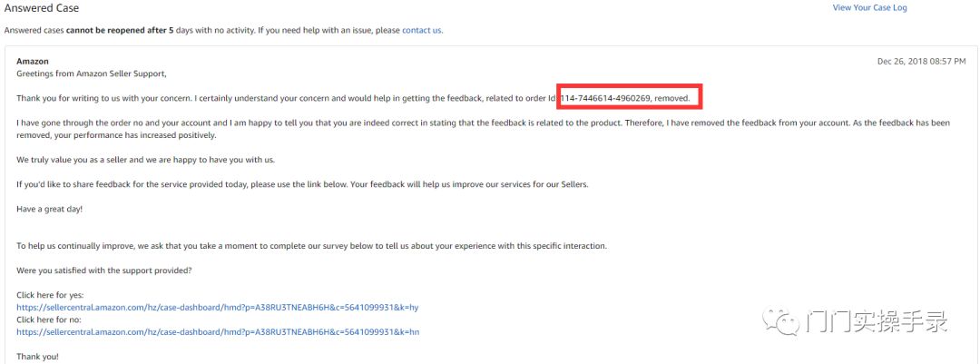This screenshot has height=364, width=980.
Task: Click the "contact us" link
Action: click(422, 30)
